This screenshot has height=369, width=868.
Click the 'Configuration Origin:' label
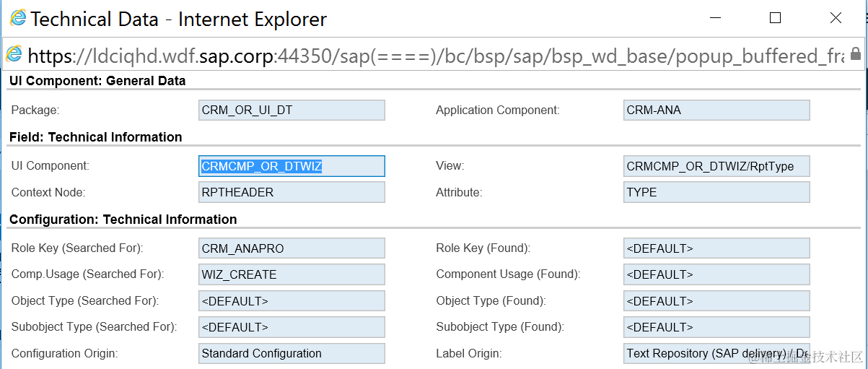point(64,354)
